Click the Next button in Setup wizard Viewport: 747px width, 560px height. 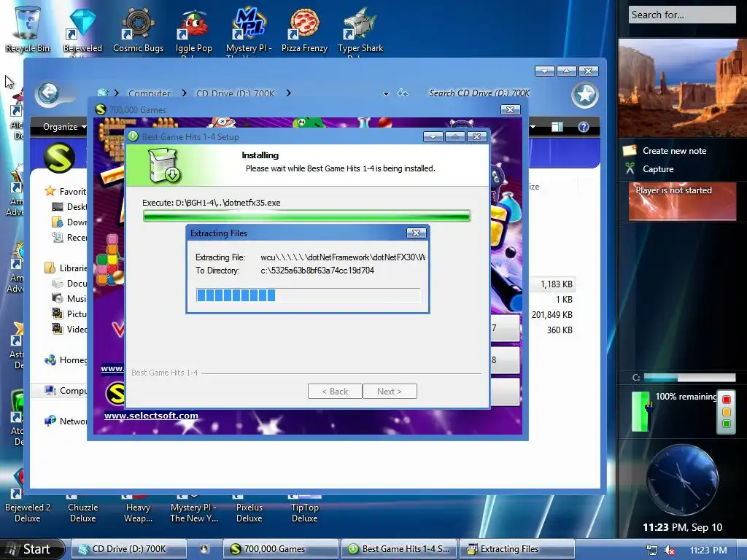pyautogui.click(x=390, y=392)
